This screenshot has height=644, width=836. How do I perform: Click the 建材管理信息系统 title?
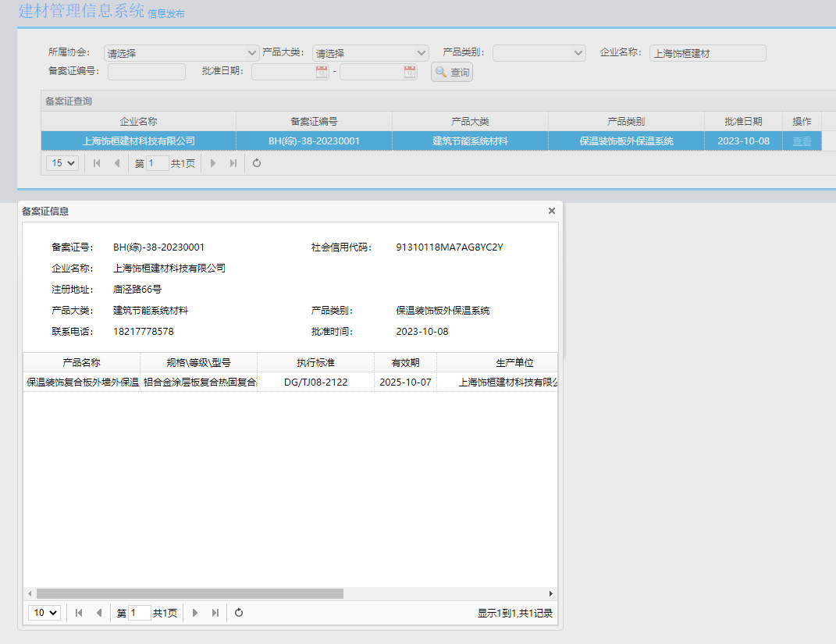pos(81,11)
